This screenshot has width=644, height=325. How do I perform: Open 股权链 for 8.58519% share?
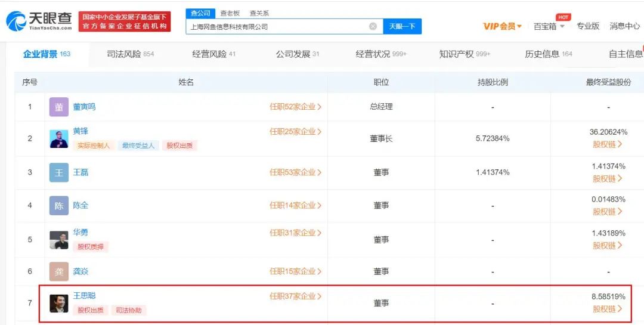click(x=608, y=308)
